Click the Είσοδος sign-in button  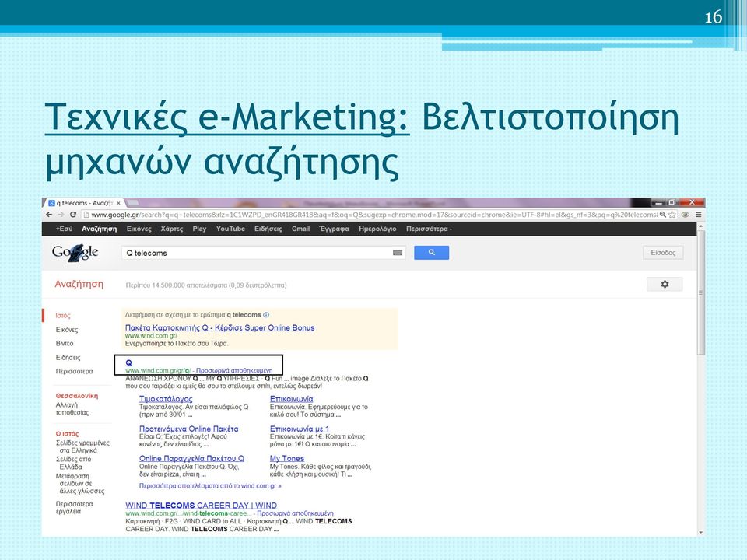click(x=663, y=252)
